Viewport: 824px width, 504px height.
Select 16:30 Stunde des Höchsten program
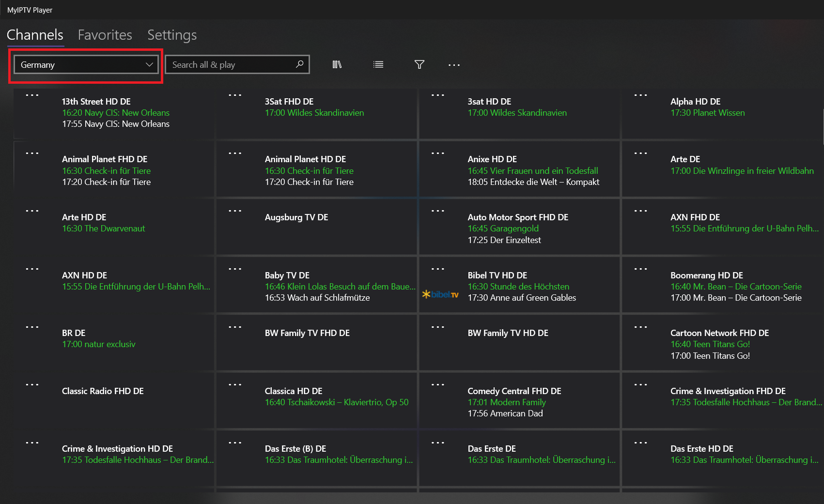coord(518,287)
